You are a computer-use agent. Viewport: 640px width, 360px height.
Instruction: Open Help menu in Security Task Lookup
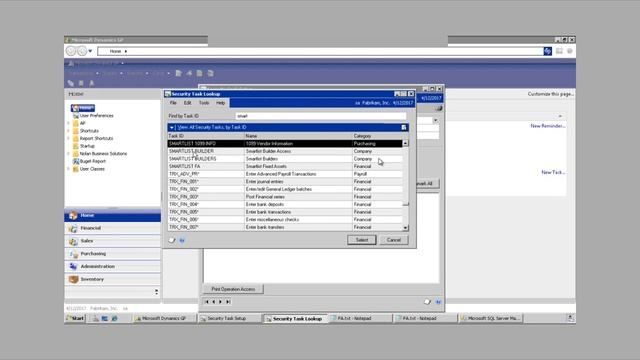coord(220,103)
